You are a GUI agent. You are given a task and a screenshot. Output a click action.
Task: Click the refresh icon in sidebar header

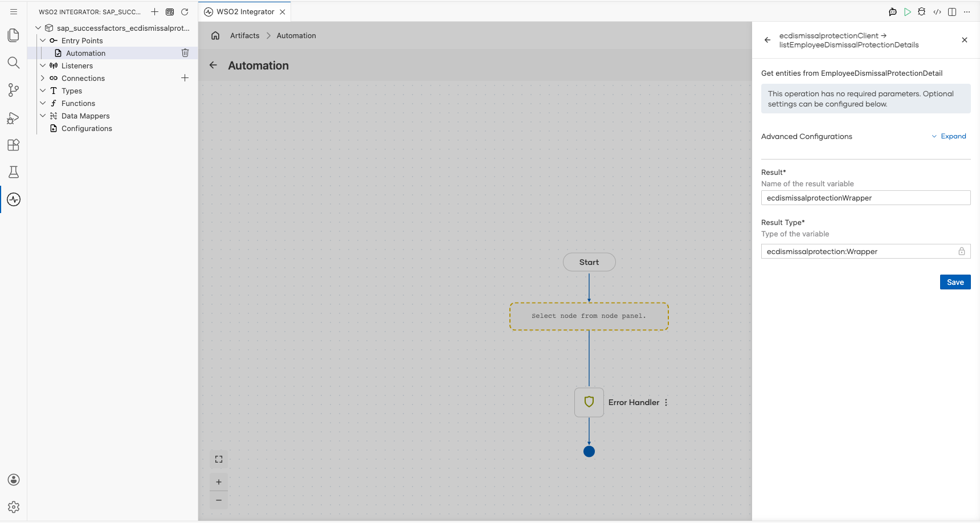[185, 11]
